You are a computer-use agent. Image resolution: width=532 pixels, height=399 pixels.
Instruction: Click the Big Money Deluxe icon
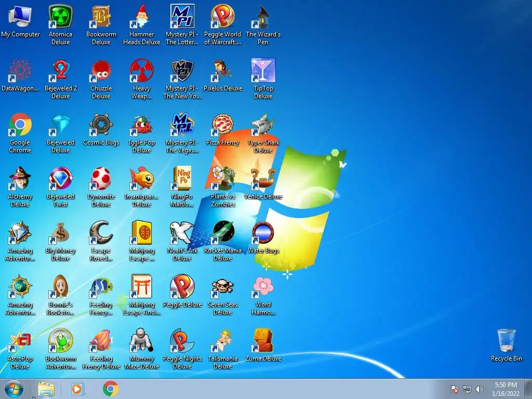point(60,232)
